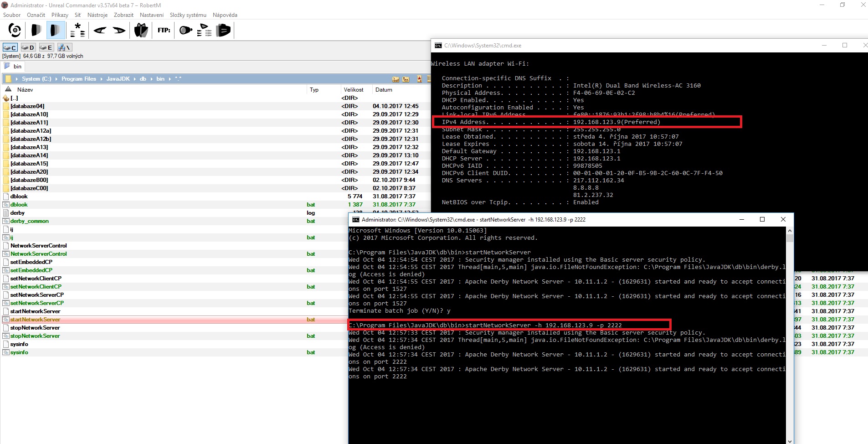Image resolution: width=868 pixels, height=444 pixels.
Task: Expand breadcrumb arrow after JavaJDK
Action: click(x=135, y=79)
